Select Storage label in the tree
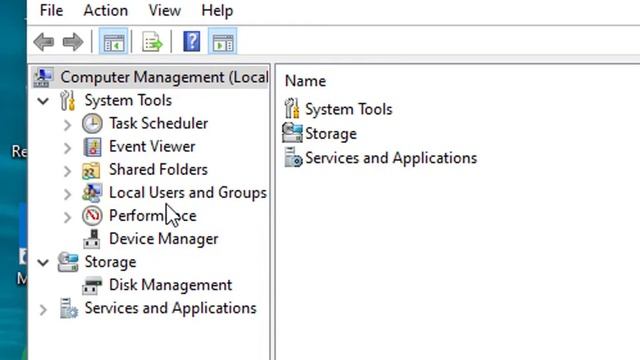Image resolution: width=640 pixels, height=360 pixels. click(x=110, y=262)
